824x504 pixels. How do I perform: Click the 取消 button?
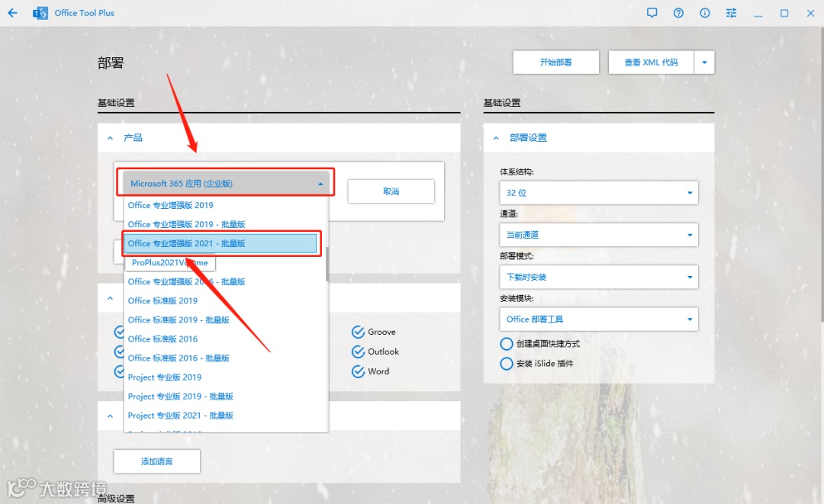point(391,191)
